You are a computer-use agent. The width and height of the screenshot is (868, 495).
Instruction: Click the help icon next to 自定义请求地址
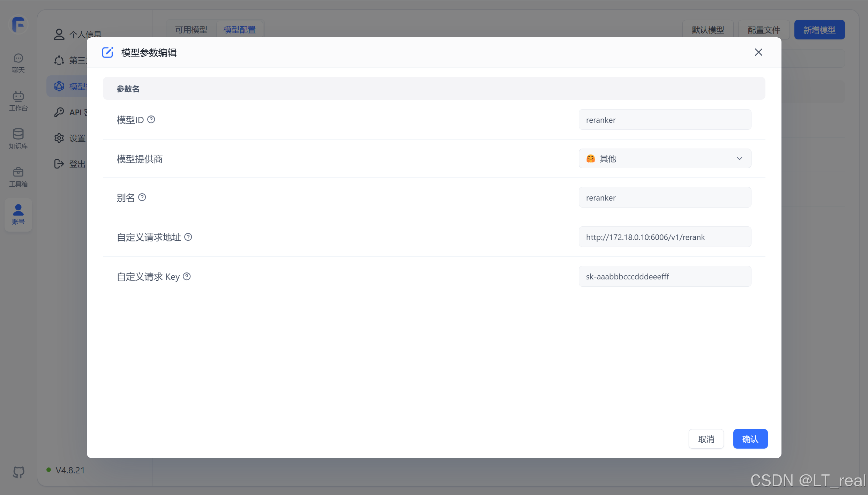[x=188, y=237]
